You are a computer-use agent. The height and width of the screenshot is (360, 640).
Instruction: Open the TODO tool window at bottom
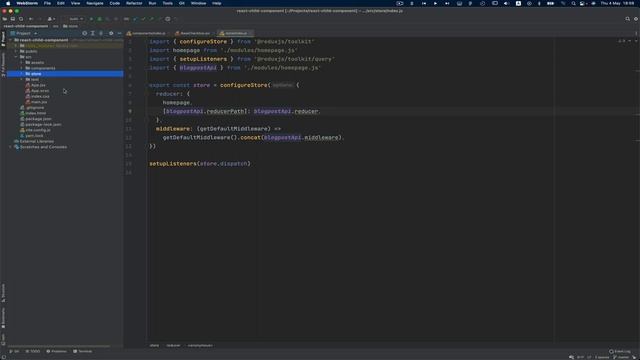33,351
